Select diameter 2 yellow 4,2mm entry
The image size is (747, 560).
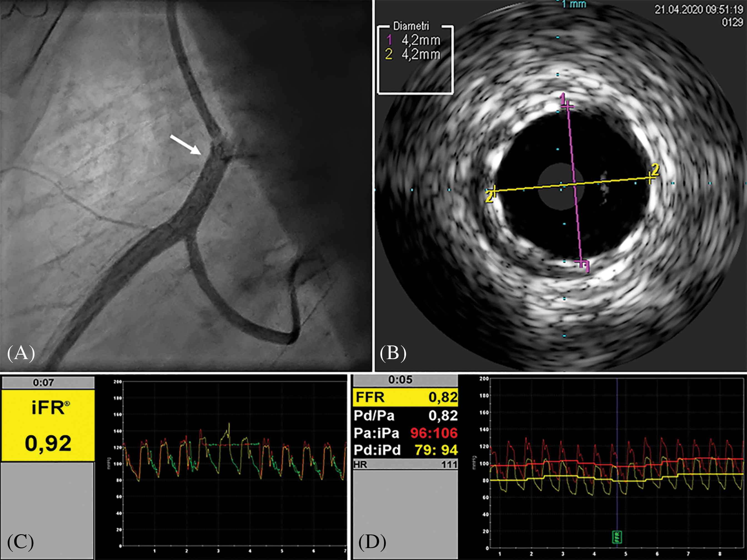pyautogui.click(x=414, y=54)
